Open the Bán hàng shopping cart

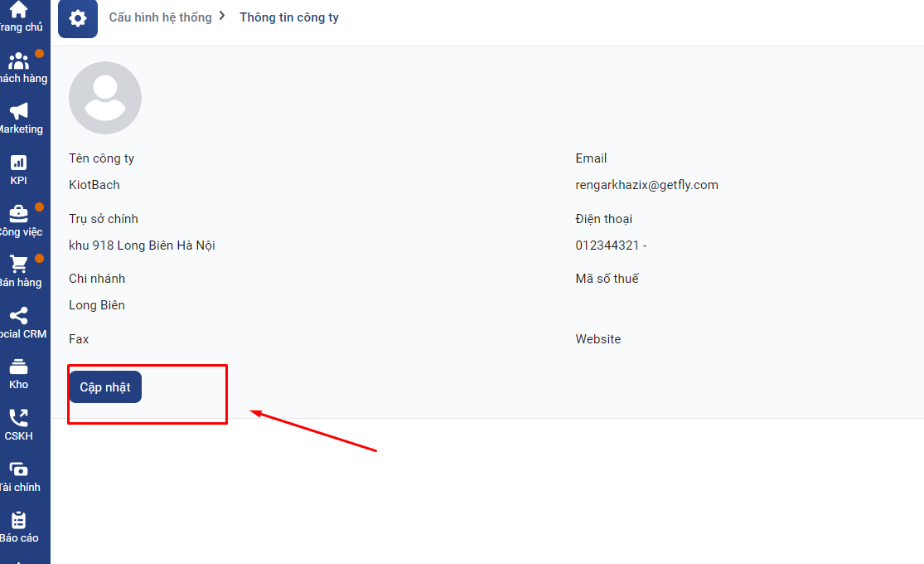point(18,265)
